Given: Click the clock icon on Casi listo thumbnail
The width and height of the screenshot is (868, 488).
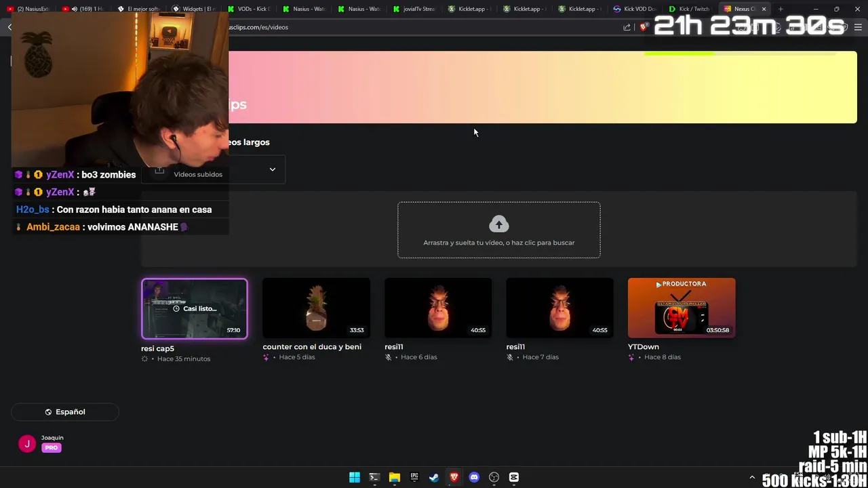Looking at the screenshot, I should [x=176, y=308].
